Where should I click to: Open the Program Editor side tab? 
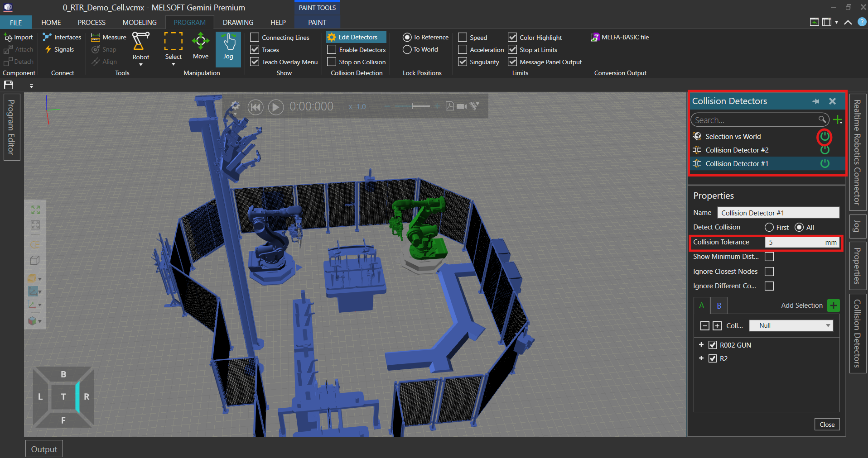[x=11, y=127]
